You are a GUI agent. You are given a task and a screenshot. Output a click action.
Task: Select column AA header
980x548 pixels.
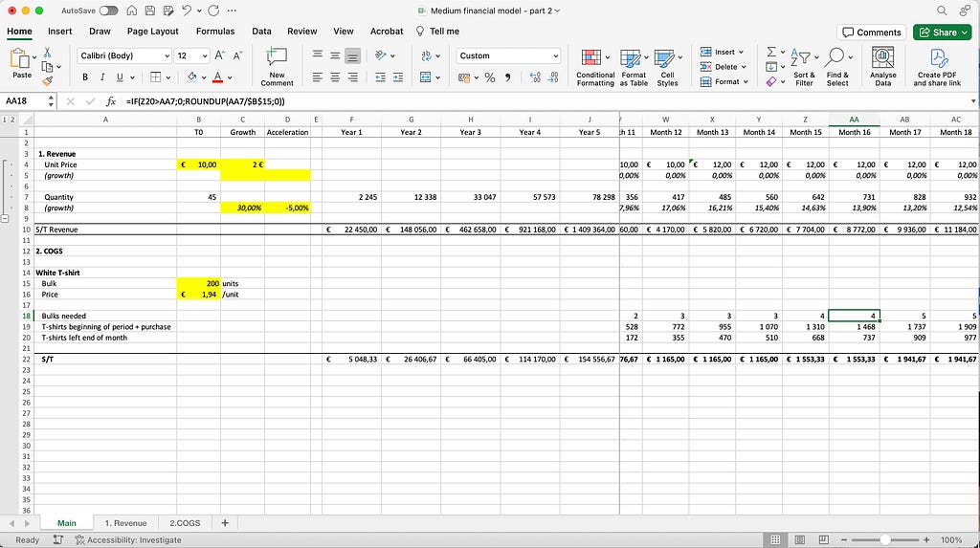(854, 120)
